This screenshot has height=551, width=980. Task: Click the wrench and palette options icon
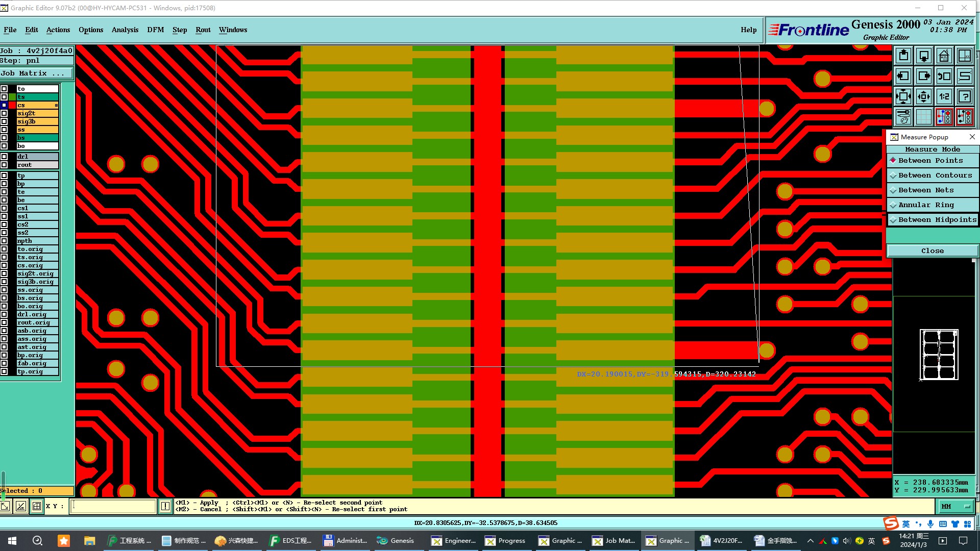pos(903,117)
